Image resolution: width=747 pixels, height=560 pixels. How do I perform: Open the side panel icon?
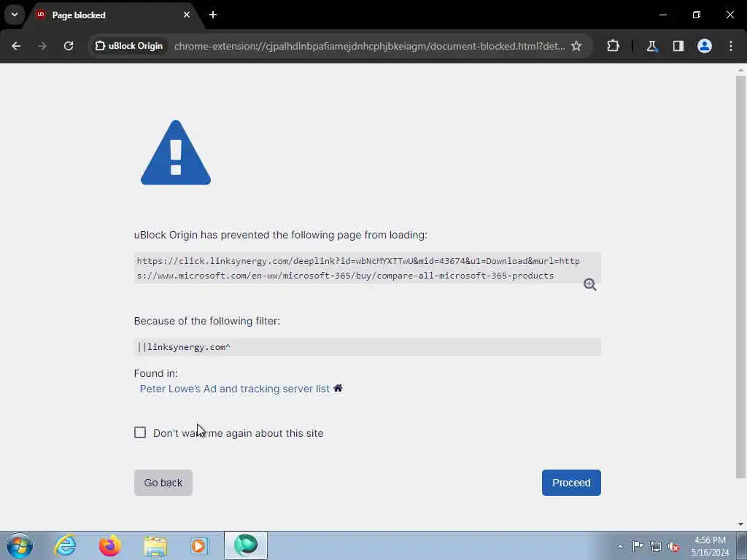[x=678, y=46]
